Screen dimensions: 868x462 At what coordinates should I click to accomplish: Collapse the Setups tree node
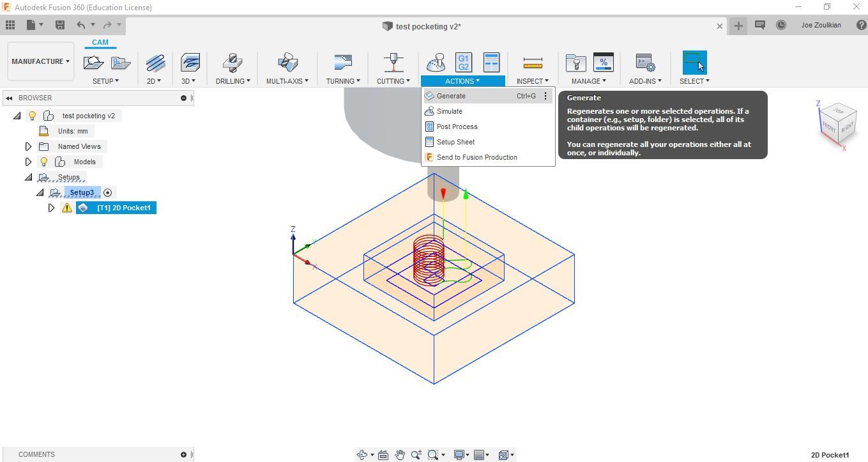click(28, 177)
